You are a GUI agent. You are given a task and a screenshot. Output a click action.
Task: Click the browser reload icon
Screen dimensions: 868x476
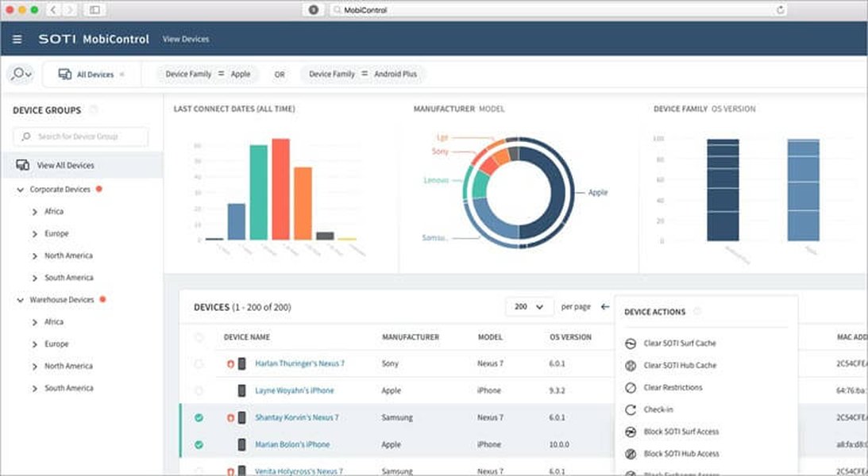pos(781,10)
